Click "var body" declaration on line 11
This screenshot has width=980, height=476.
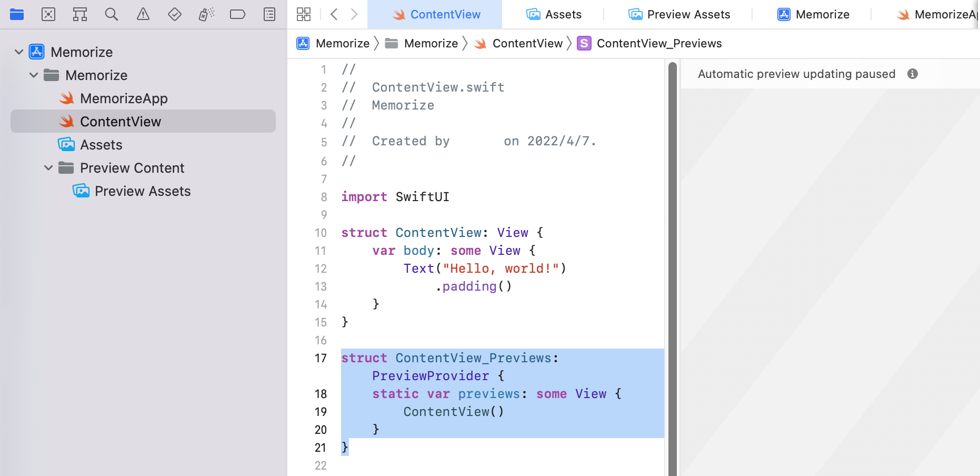(403, 251)
